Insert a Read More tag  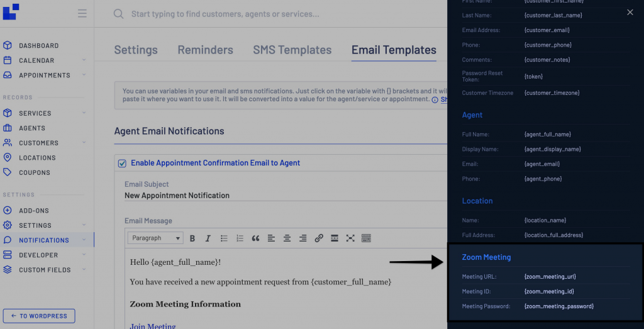335,238
